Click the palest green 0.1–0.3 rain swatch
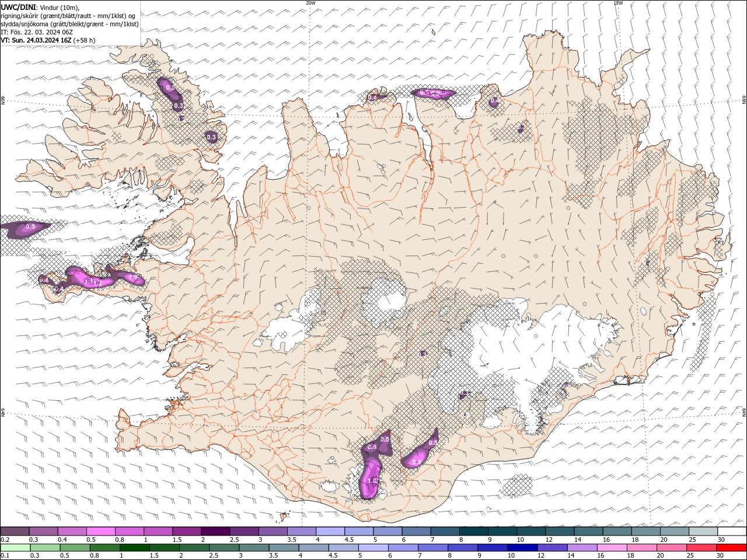This screenshot has width=747, height=560. click(15, 548)
